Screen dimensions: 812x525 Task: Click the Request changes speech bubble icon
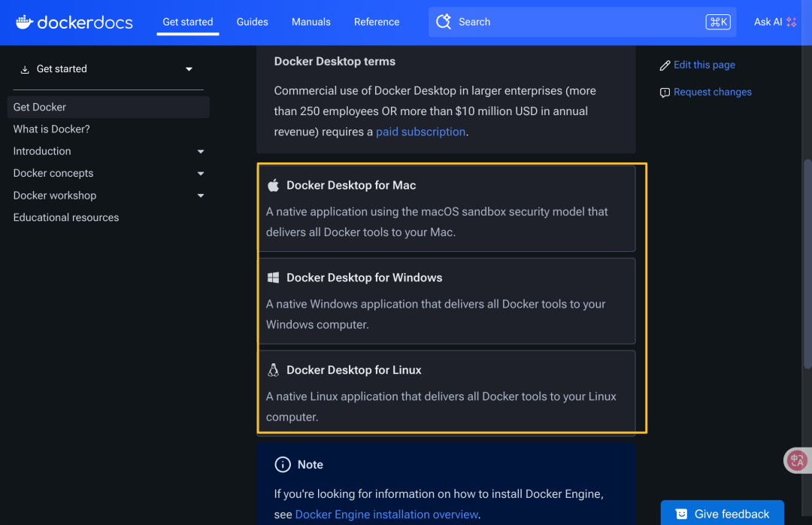[665, 93]
